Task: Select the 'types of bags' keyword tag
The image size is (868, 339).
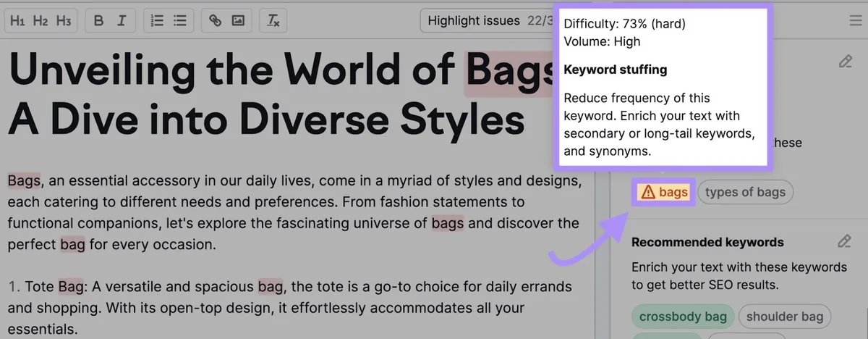Action: [x=745, y=192]
